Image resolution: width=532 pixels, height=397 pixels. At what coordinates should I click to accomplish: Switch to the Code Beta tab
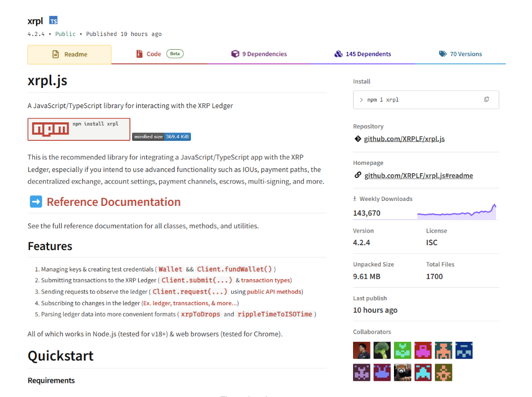pyautogui.click(x=159, y=54)
